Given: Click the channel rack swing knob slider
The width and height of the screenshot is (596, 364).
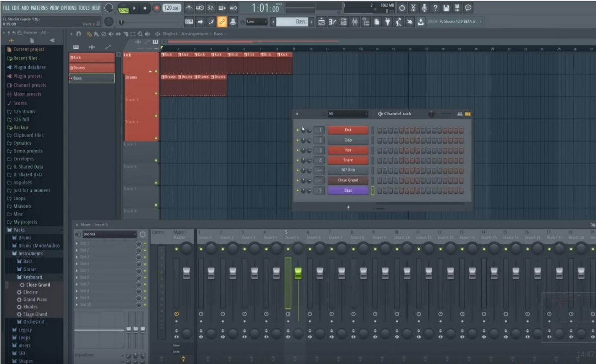Looking at the screenshot, I should pyautogui.click(x=432, y=114).
